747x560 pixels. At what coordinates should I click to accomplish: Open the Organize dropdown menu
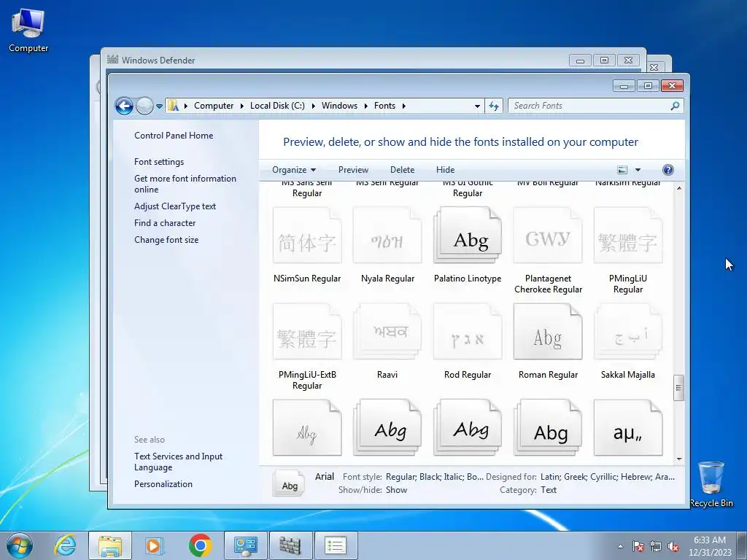click(294, 170)
